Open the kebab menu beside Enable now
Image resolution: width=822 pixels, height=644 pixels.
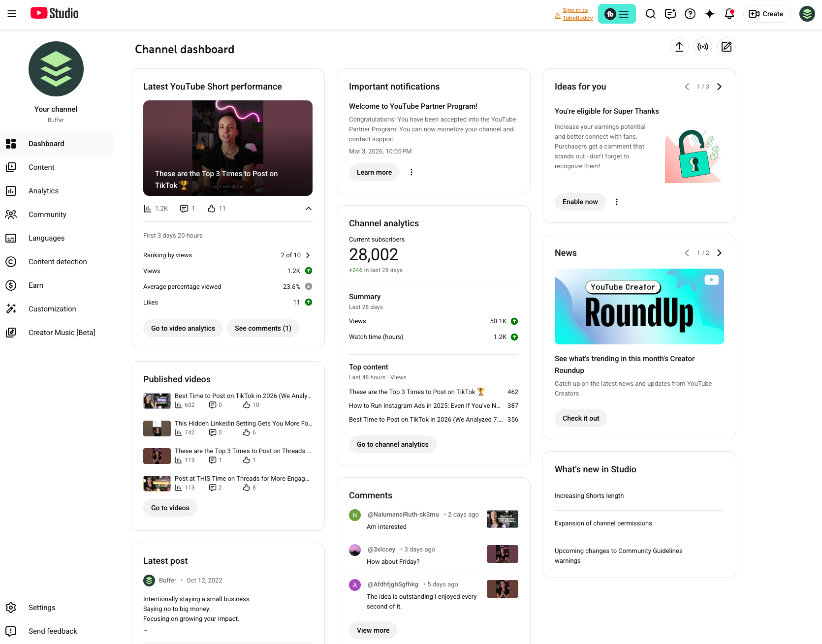(616, 202)
